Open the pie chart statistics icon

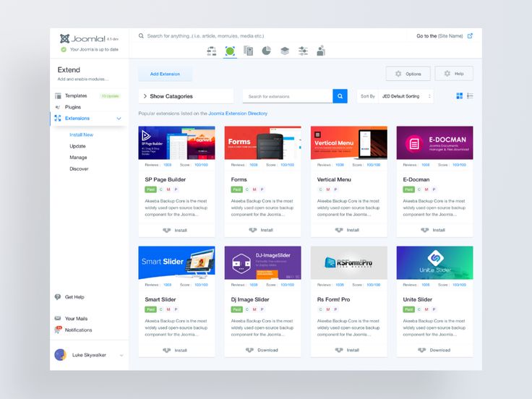click(x=267, y=51)
